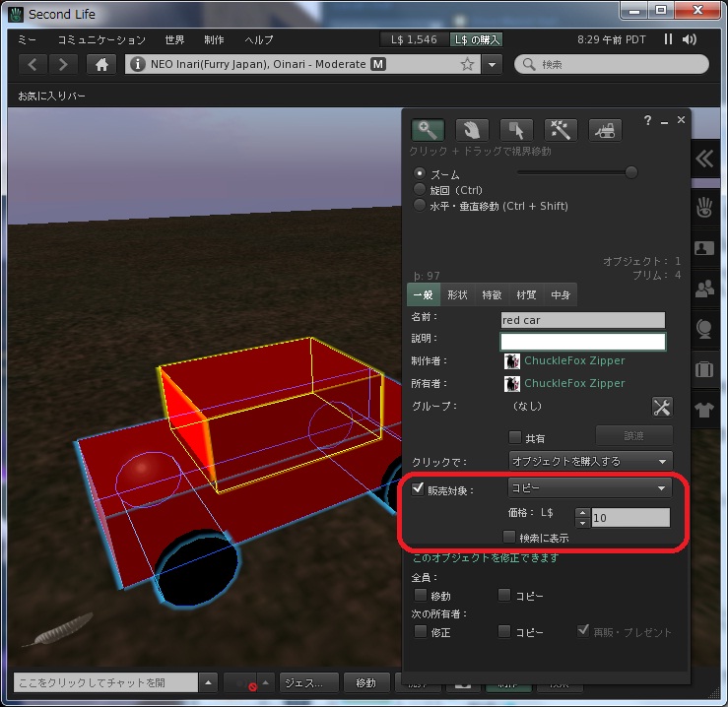Enable the 検索に表示 checkbox

pos(509,538)
